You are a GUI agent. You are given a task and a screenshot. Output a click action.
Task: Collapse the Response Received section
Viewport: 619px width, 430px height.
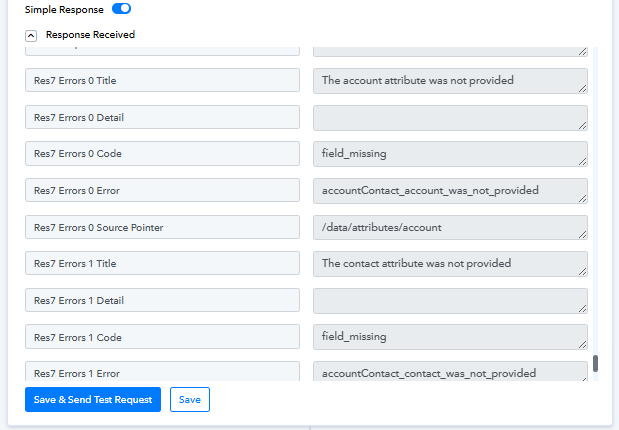[31, 36]
